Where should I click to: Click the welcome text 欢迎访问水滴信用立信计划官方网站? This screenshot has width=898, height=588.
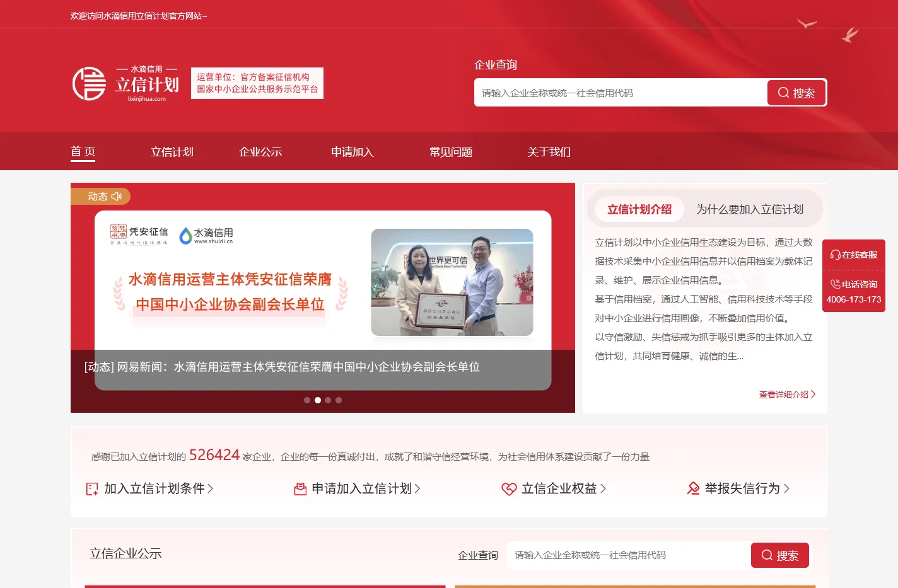[139, 16]
